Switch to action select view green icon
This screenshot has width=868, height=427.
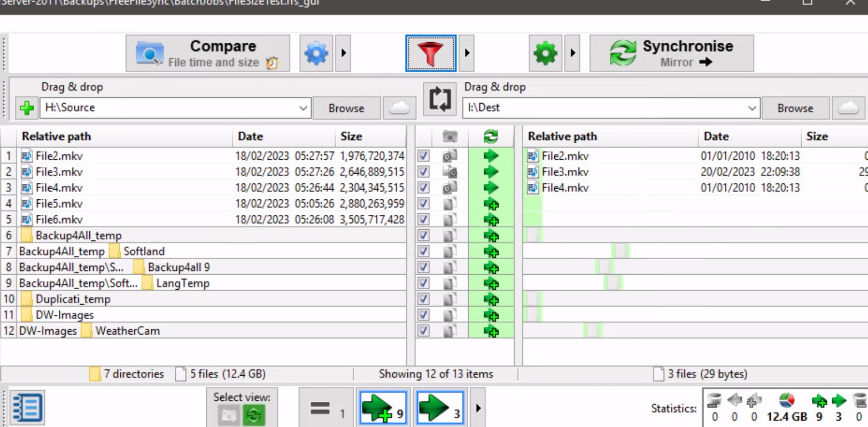pos(254,415)
